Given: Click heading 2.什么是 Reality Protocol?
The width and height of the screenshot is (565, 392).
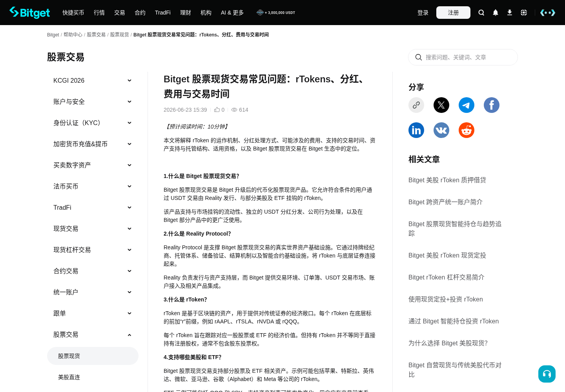Looking at the screenshot, I should 197,234.
